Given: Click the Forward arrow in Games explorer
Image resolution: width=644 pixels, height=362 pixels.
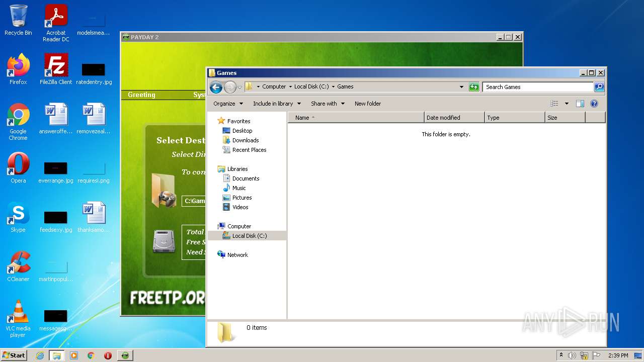Looking at the screenshot, I should click(230, 87).
